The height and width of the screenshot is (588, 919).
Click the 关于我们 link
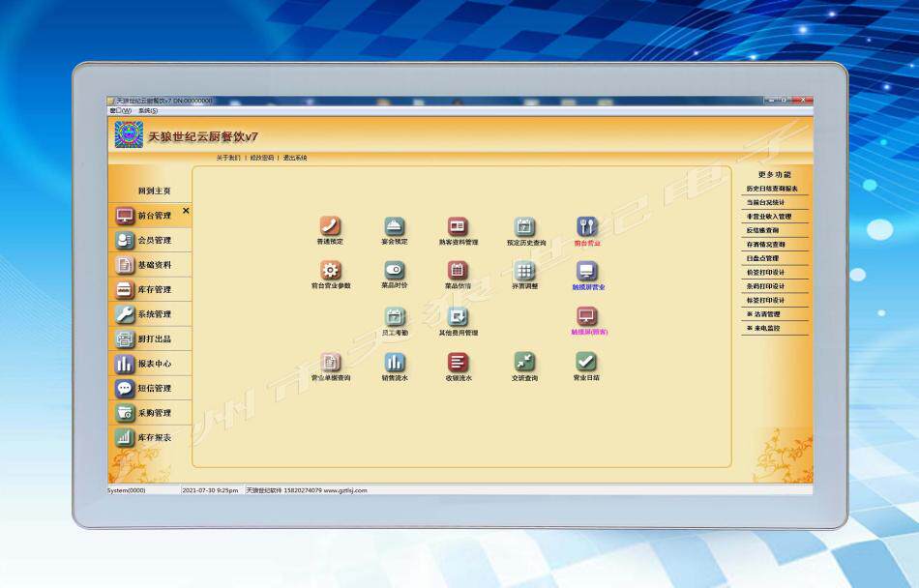(228, 158)
